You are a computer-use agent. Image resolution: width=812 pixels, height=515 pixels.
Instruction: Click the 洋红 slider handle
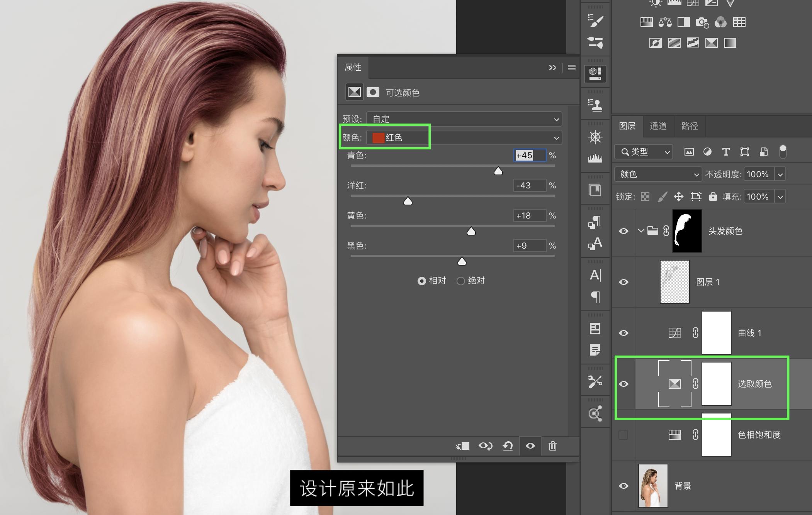(408, 201)
